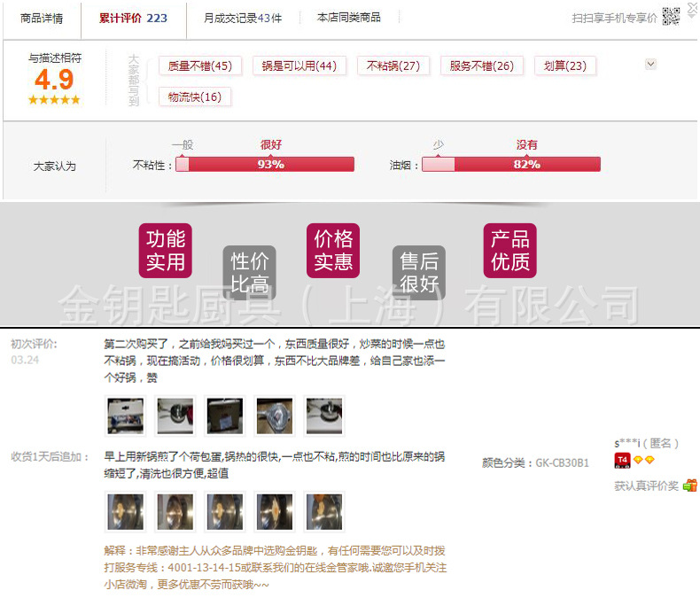Open 月成交记录43件 tab

point(243,19)
